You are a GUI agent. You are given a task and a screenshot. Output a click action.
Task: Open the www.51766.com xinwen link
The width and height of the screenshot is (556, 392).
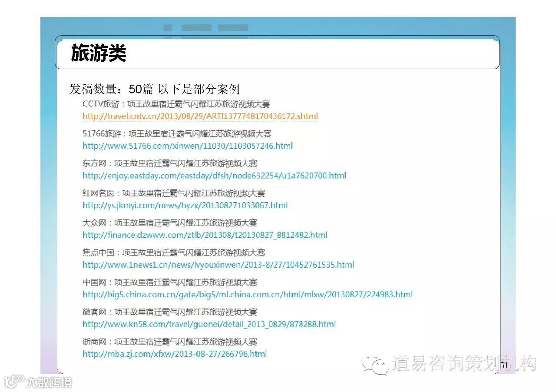188,146
